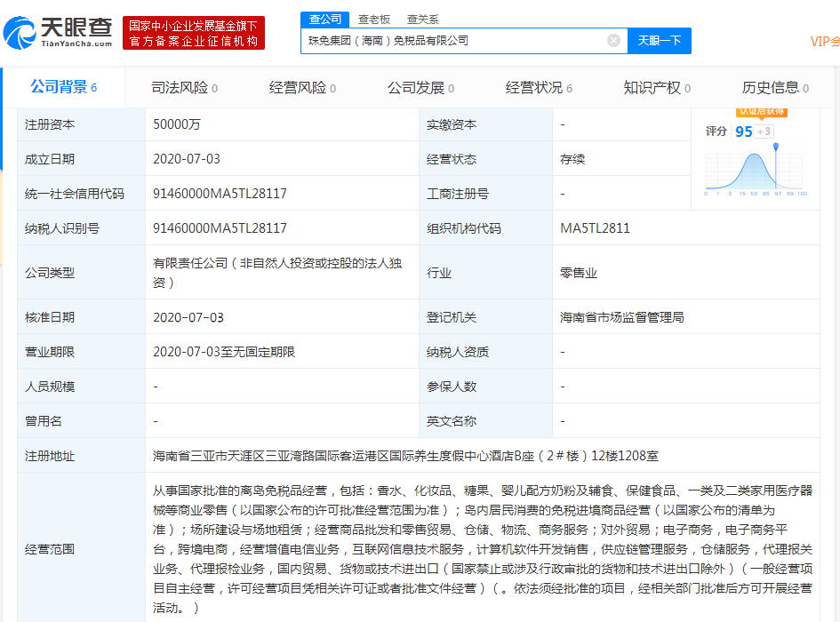Screen dimensions: 840x622
Task: Click the +3 score bonus badge
Action: [x=764, y=132]
